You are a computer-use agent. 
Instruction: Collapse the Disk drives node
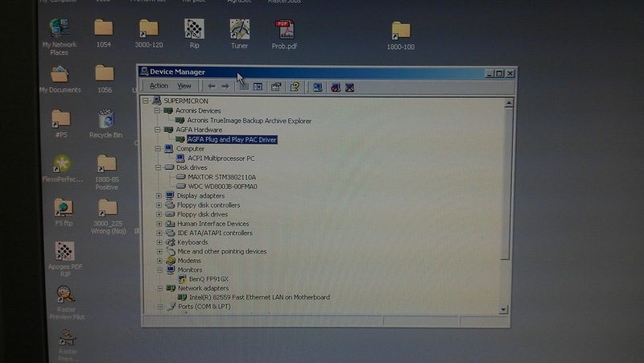click(x=158, y=167)
